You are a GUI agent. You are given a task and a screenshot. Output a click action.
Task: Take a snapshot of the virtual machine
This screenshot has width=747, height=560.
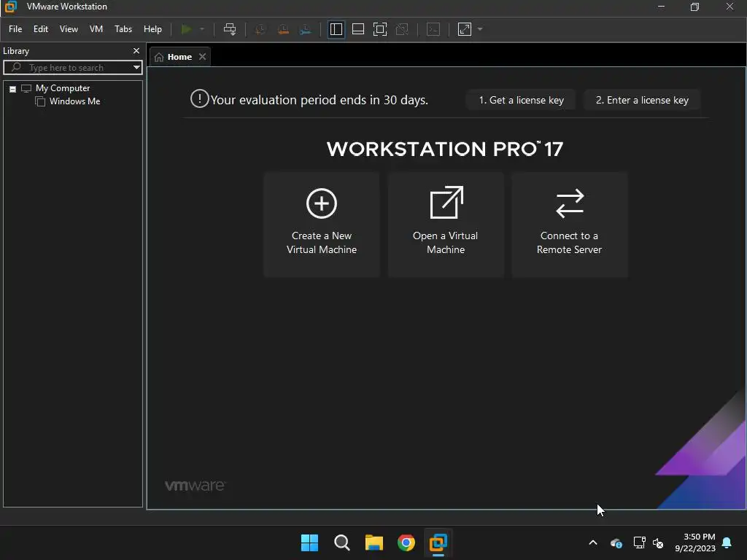point(260,29)
